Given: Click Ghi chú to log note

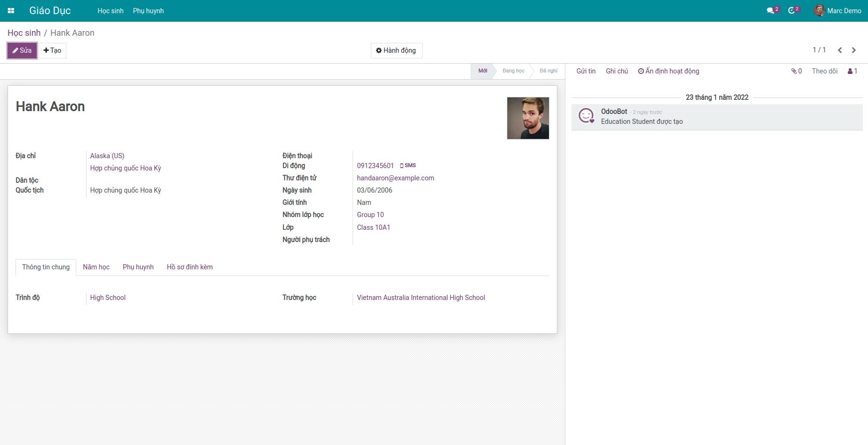Looking at the screenshot, I should (x=617, y=71).
